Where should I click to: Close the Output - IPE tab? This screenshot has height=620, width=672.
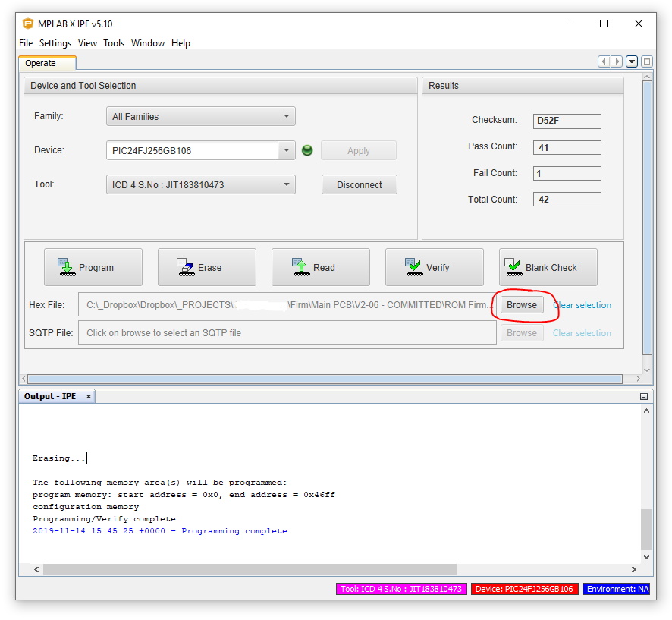pos(89,397)
